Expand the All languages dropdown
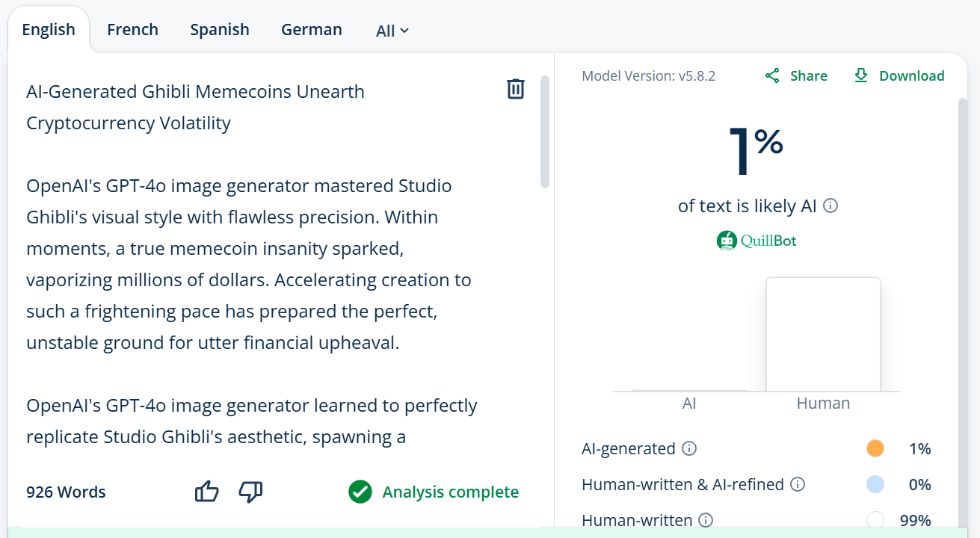Image resolution: width=980 pixels, height=538 pixels. [392, 31]
